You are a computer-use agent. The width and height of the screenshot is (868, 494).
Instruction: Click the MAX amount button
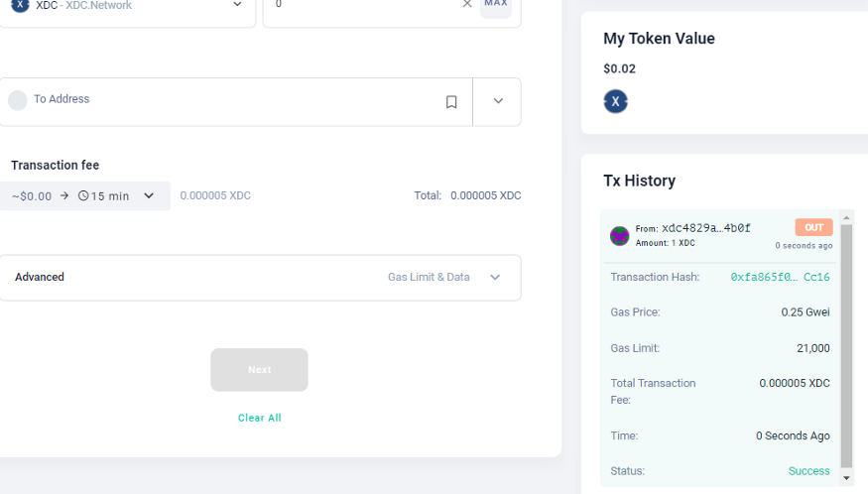click(x=496, y=5)
